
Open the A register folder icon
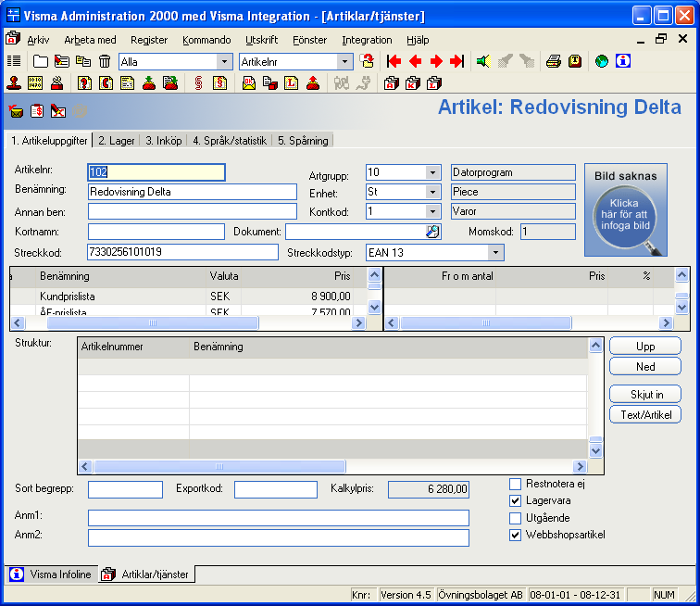[x=392, y=83]
